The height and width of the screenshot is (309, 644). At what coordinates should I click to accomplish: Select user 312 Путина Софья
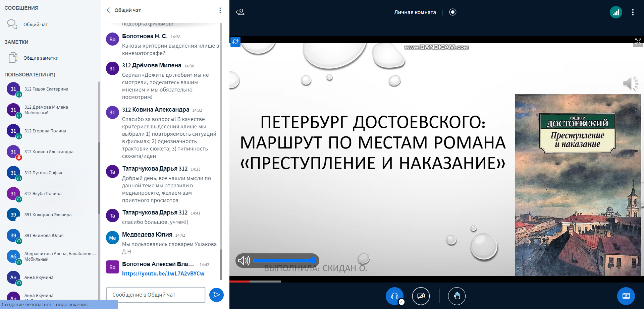(x=50, y=173)
